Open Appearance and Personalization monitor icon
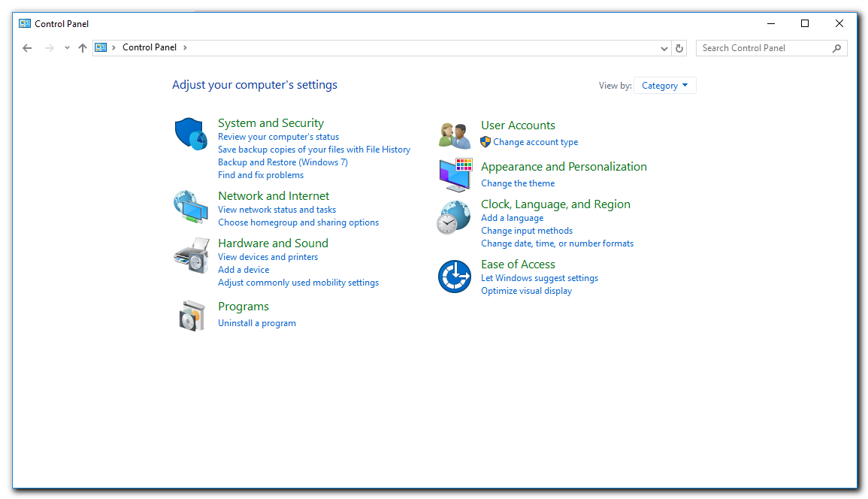 pyautogui.click(x=455, y=174)
